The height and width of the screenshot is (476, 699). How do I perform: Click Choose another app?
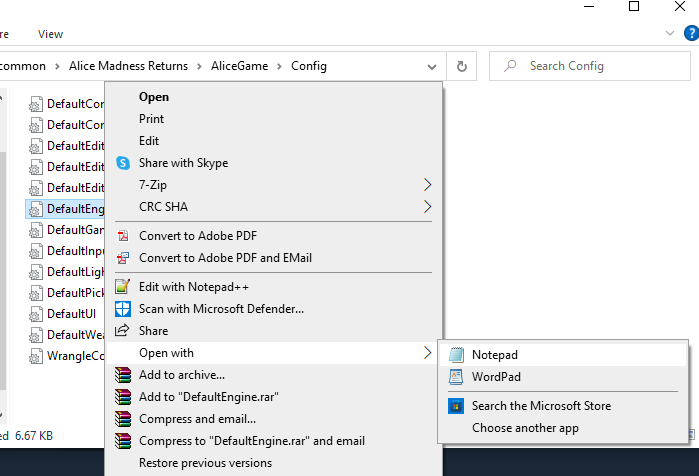525,428
